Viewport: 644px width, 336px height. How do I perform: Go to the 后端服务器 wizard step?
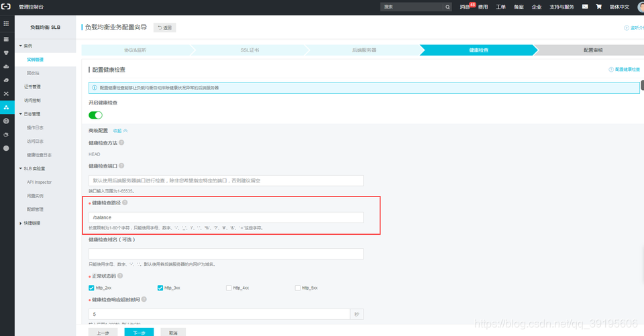[x=364, y=50]
